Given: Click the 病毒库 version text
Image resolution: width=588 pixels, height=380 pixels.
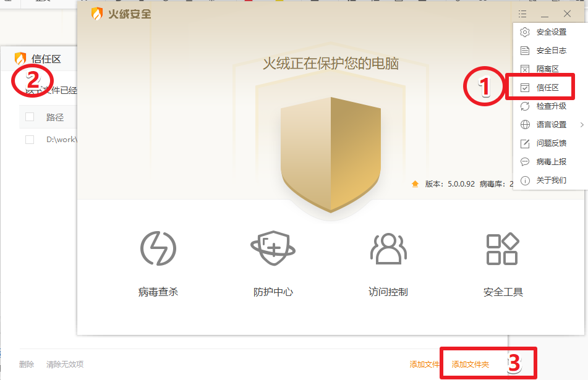Looking at the screenshot, I should 496,184.
